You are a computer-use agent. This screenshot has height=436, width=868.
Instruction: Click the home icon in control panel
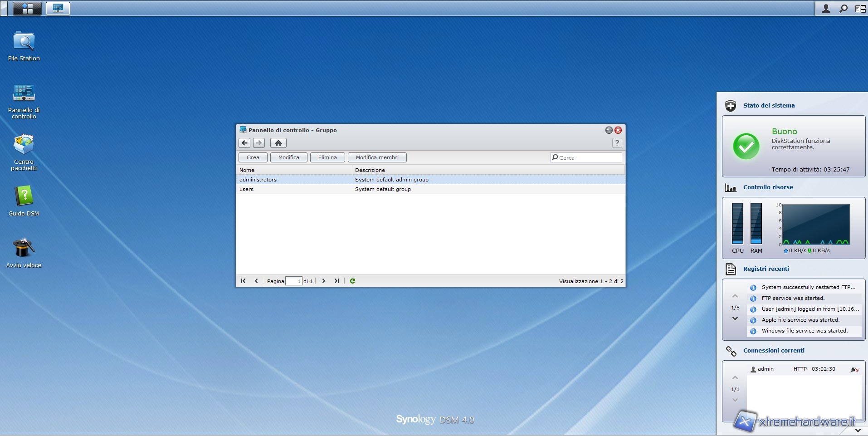point(278,143)
